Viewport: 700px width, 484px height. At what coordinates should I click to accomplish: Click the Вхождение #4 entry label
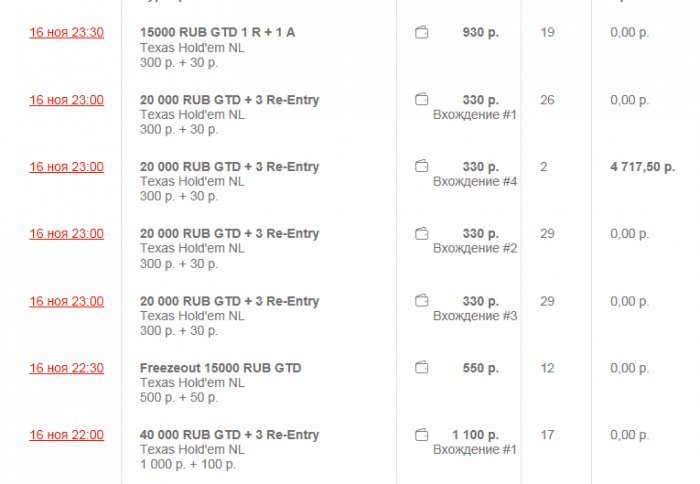(x=474, y=182)
